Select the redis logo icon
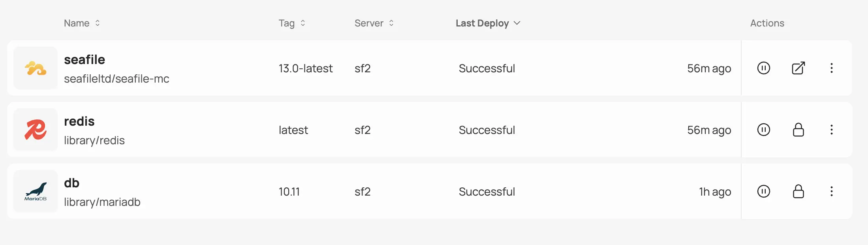This screenshot has width=868, height=245. point(35,130)
